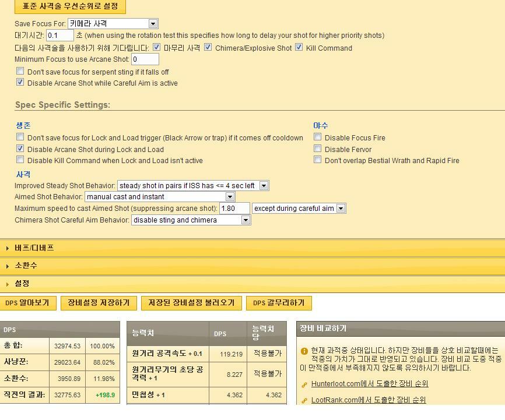Open the Hunterloot.com gear ranking link

tap(369, 384)
